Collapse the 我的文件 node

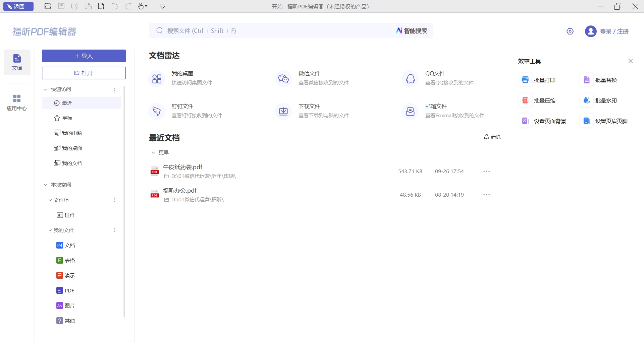pos(50,230)
